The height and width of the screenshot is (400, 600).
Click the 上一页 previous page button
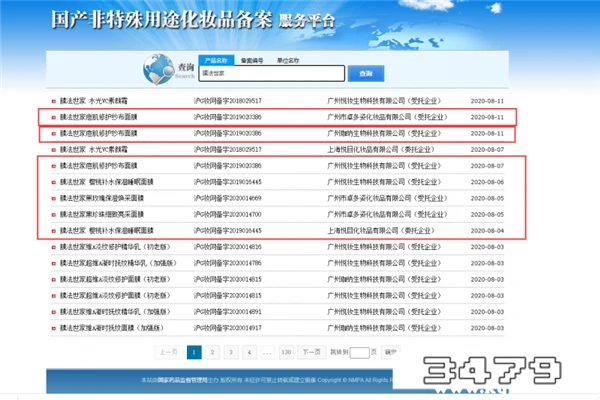coord(168,352)
